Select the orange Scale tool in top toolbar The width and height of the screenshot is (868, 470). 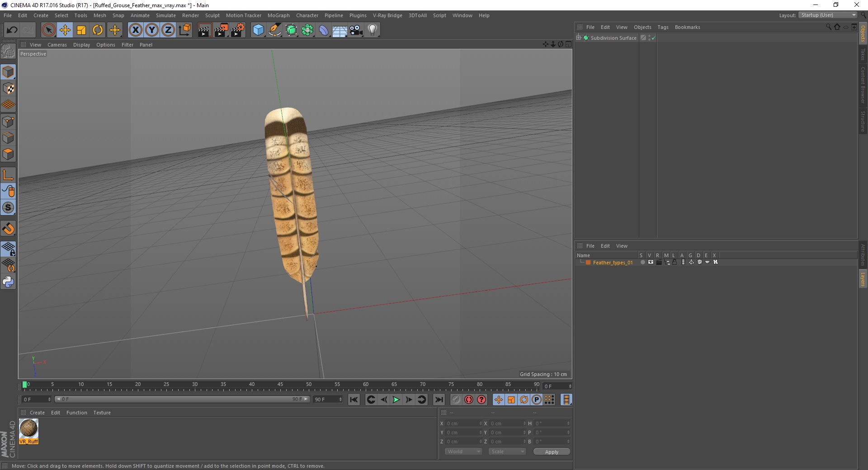click(81, 30)
